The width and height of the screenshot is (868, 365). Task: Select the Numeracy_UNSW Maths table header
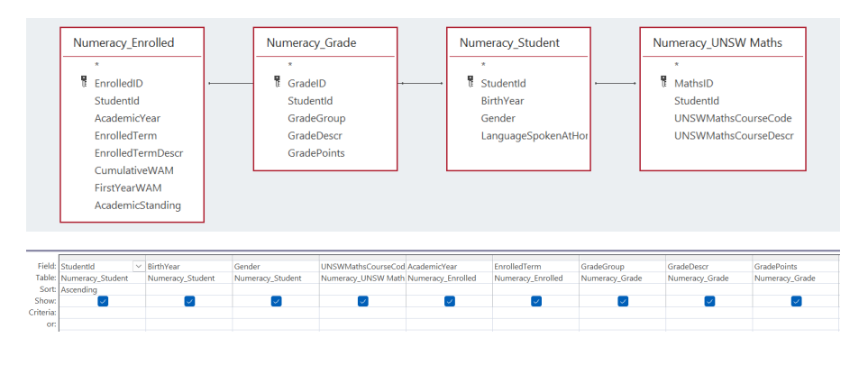click(x=717, y=42)
